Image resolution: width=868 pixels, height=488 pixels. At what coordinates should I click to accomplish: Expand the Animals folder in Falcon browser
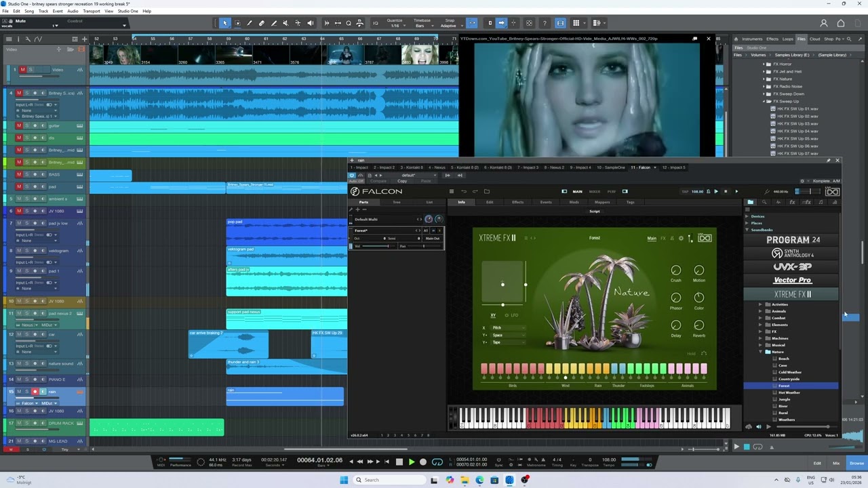pos(760,311)
